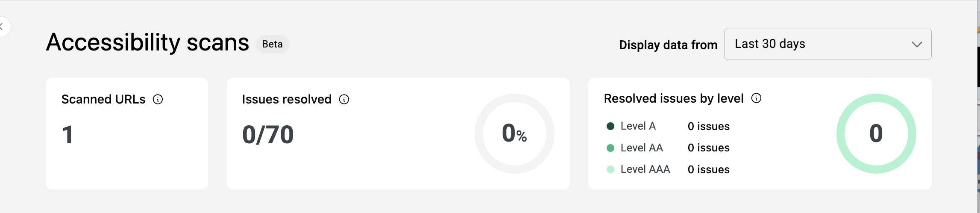This screenshot has width=980, height=213.
Task: Click the "Scanned URLs" card label
Action: pos(103,100)
